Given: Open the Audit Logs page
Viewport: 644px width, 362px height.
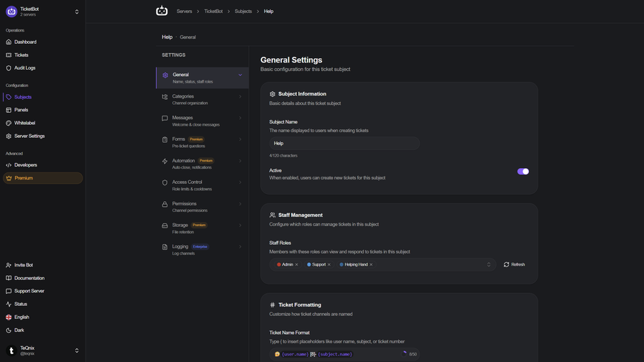Looking at the screenshot, I should pyautogui.click(x=24, y=68).
